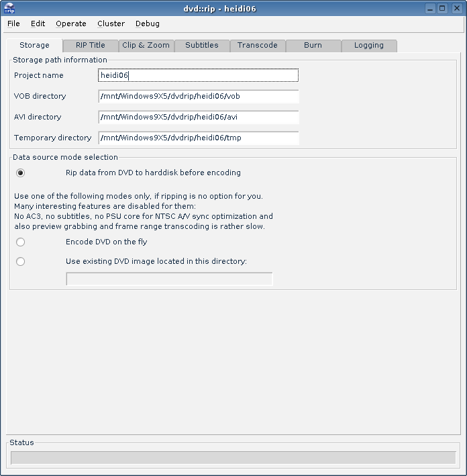Switch to the Subtitles tab
The width and height of the screenshot is (467, 476).
coord(202,45)
